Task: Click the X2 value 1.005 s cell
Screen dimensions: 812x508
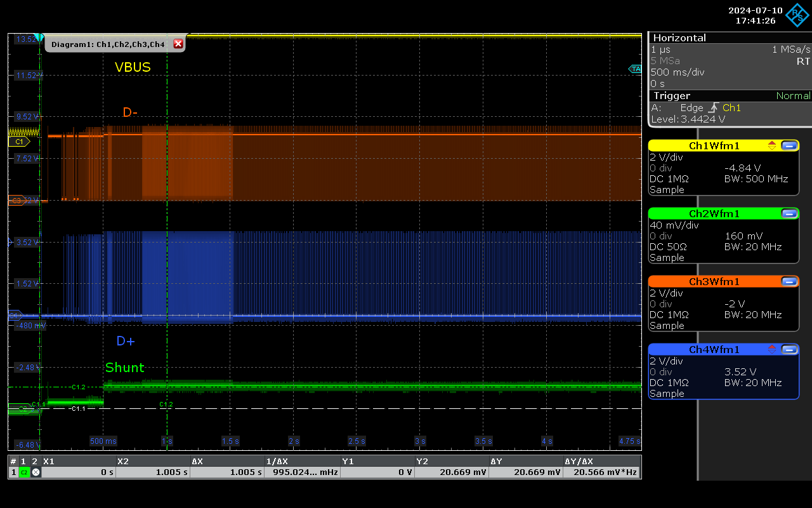Action: pyautogui.click(x=152, y=472)
